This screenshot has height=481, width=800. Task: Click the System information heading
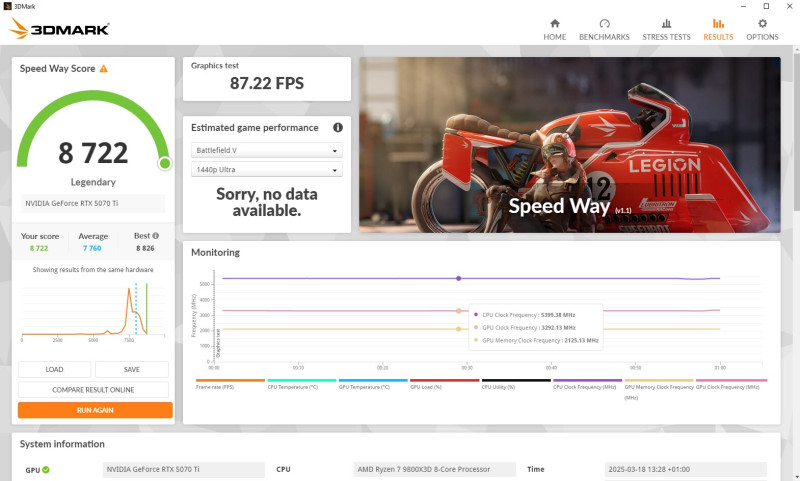tap(62, 444)
